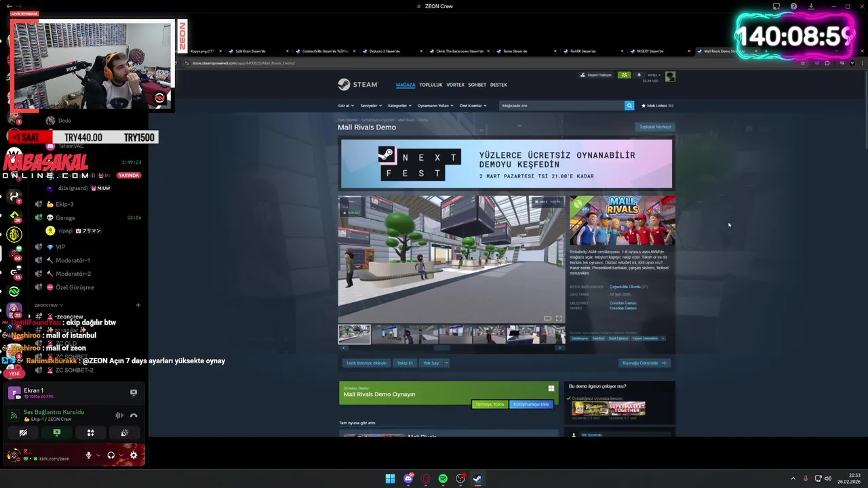Toggle fullscreen on the screenshot viewer
Viewport: 868px width, 488px height.
[x=559, y=319]
